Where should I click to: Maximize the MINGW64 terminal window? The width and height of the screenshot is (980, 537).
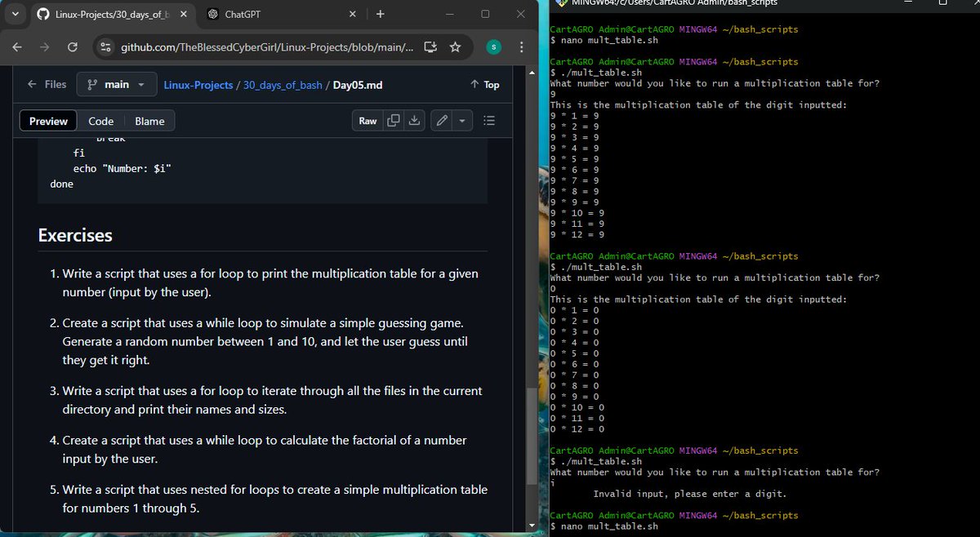coord(942,3)
